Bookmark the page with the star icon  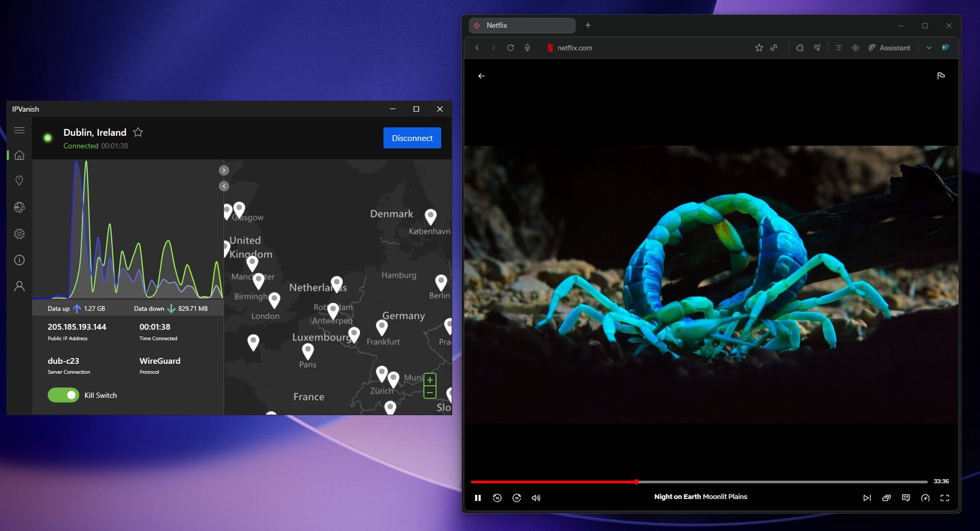pos(759,48)
